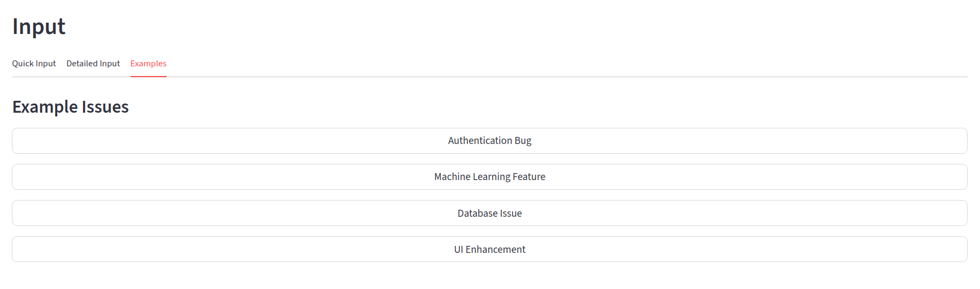Image resolution: width=980 pixels, height=289 pixels.
Task: Pick the UI Enhancement example issue
Action: [x=489, y=249]
